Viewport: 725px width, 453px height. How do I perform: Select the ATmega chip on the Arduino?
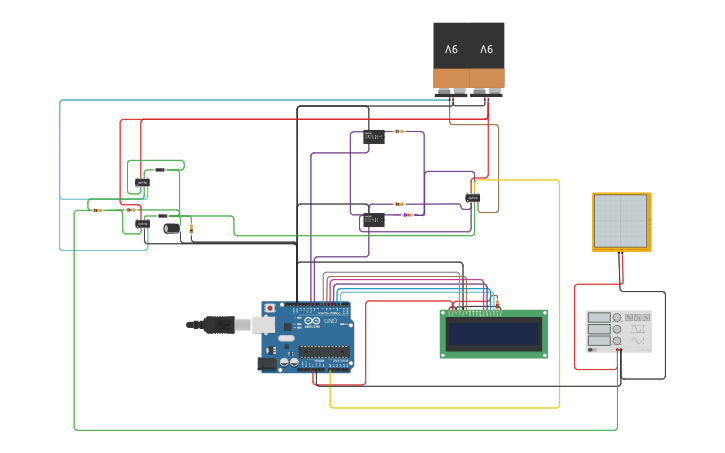[325, 352]
